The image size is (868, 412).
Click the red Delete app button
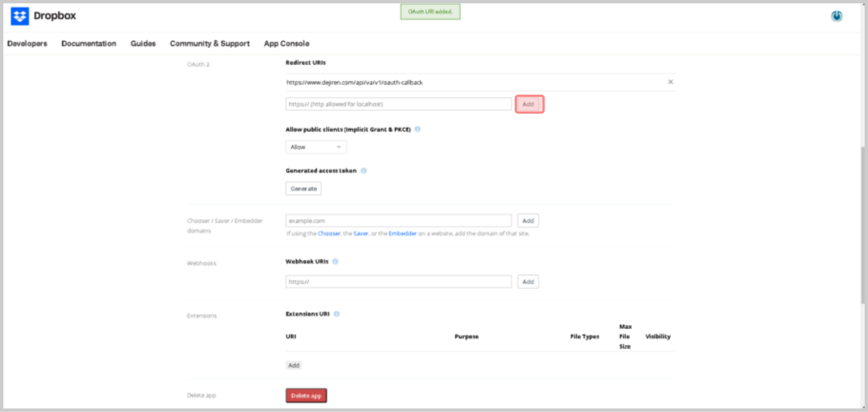[307, 395]
